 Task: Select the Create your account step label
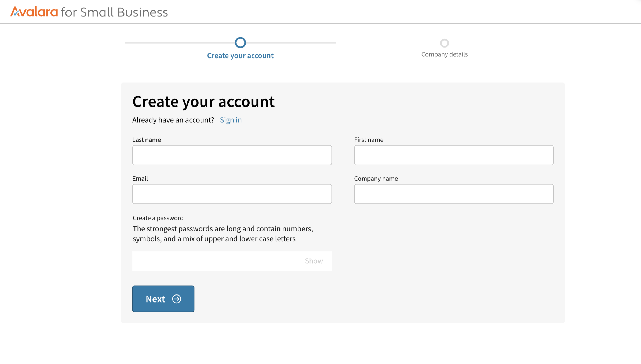(240, 56)
